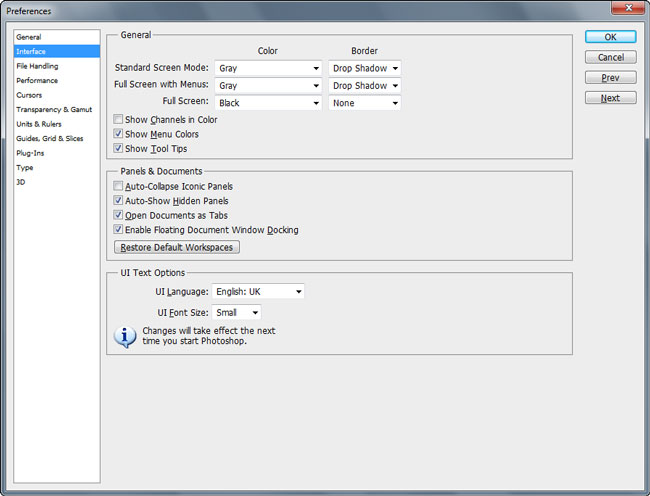Viewport: 650px width, 496px height.
Task: Click the info icon in UI Text Options
Action: 124,336
